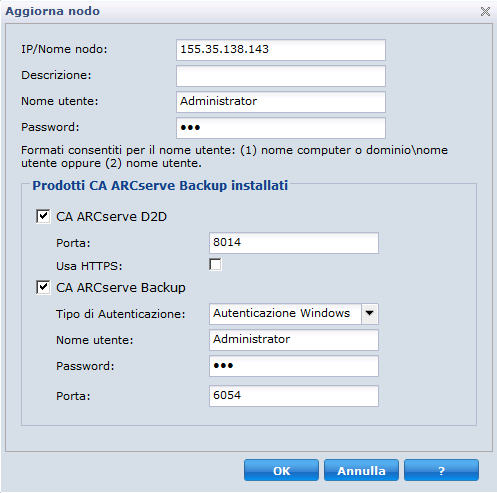Confirm with the OK button
497x493 pixels.
pyautogui.click(x=281, y=470)
